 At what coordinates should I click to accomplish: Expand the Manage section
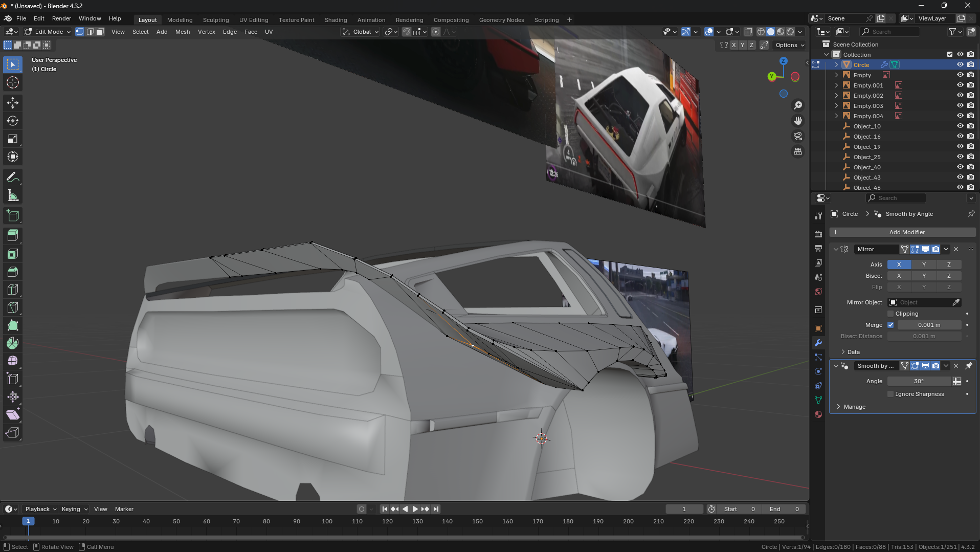point(854,407)
